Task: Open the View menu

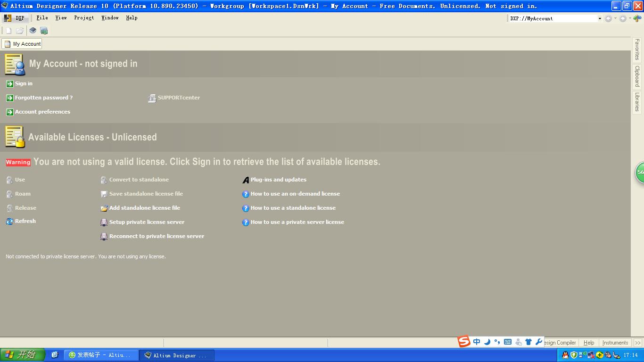Action: (x=61, y=18)
